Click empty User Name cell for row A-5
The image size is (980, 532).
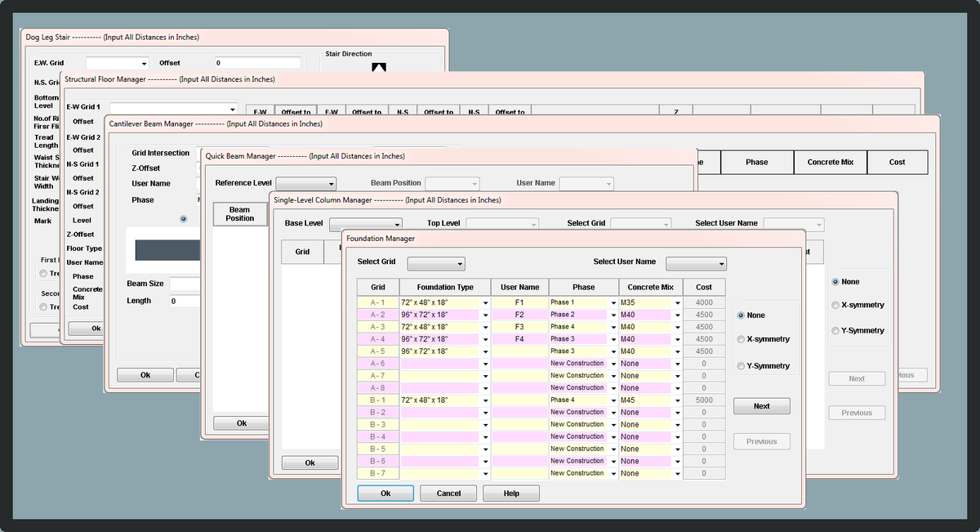click(x=519, y=351)
